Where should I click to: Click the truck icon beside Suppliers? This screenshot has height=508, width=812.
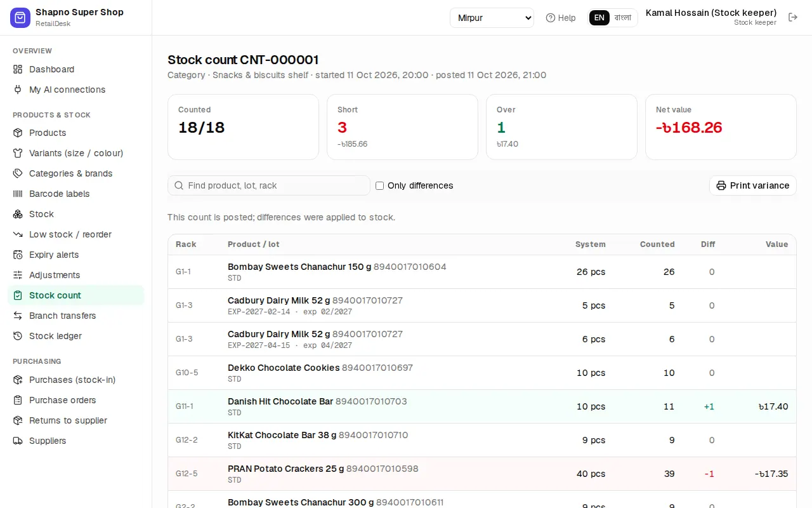18,441
